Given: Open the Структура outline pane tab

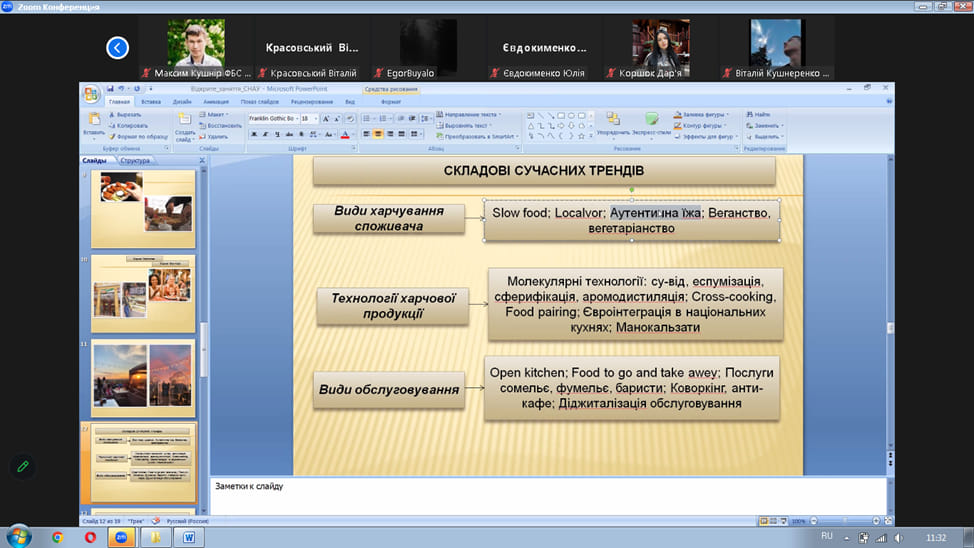Looking at the screenshot, I should 134,160.
